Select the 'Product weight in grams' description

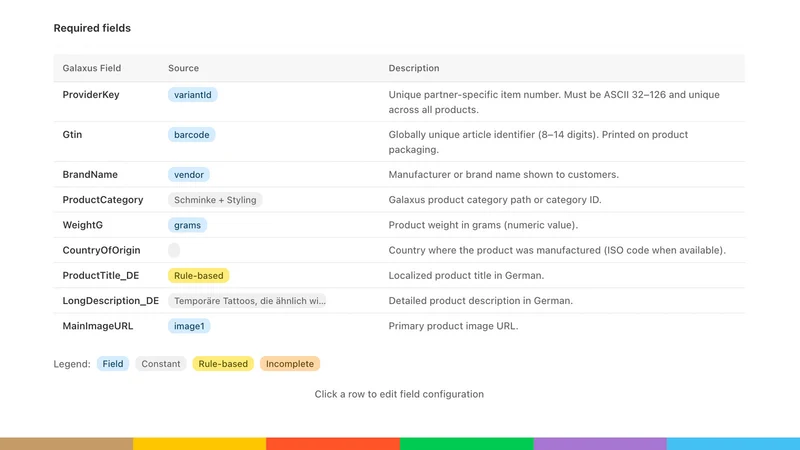coord(483,225)
